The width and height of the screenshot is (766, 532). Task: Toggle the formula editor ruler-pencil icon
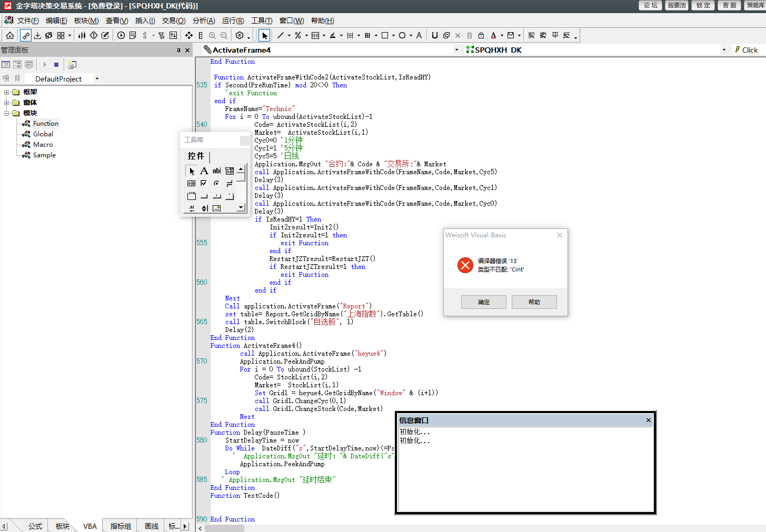[26, 35]
